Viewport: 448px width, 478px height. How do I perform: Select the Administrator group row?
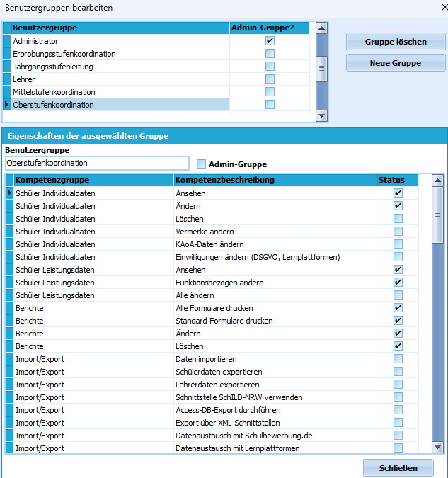coord(120,41)
